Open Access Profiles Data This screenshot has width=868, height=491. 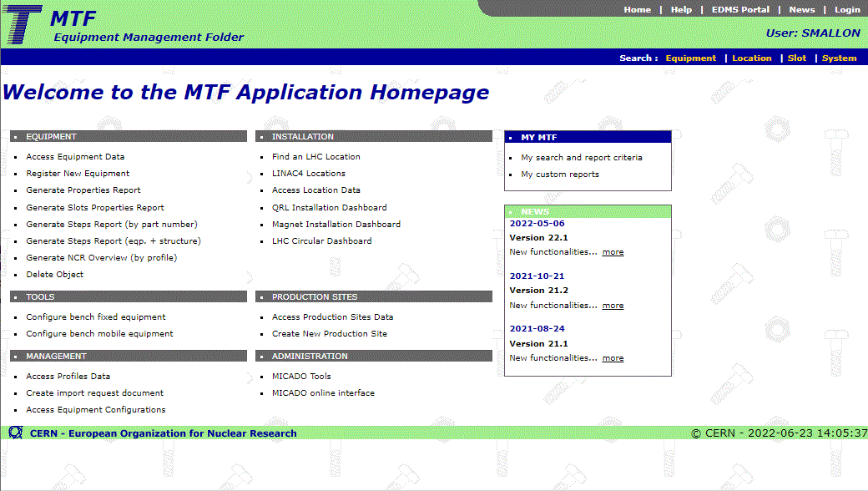click(x=68, y=376)
